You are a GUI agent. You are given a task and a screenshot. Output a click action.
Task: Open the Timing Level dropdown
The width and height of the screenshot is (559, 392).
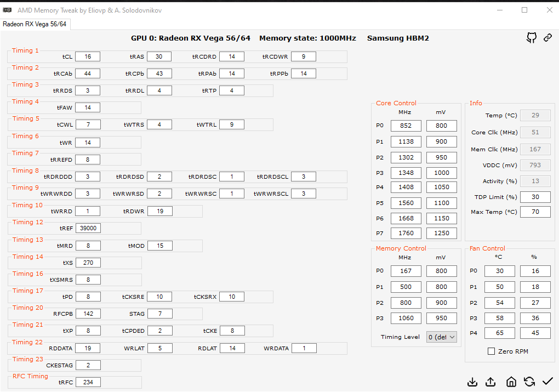(441, 337)
